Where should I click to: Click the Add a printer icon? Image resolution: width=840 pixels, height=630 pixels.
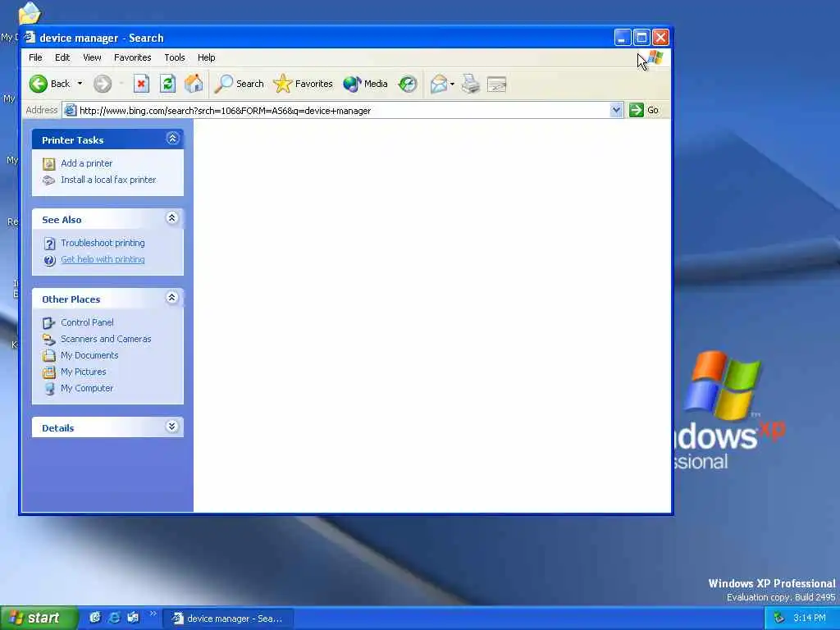point(48,164)
